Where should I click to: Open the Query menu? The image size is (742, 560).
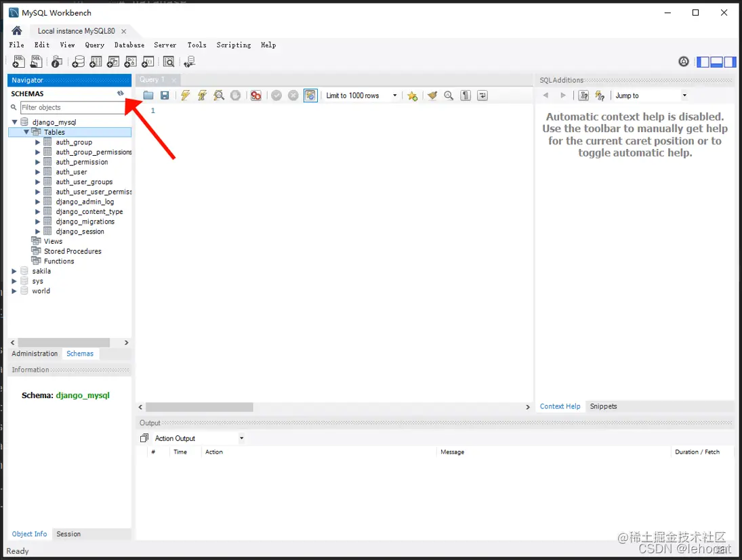point(95,45)
